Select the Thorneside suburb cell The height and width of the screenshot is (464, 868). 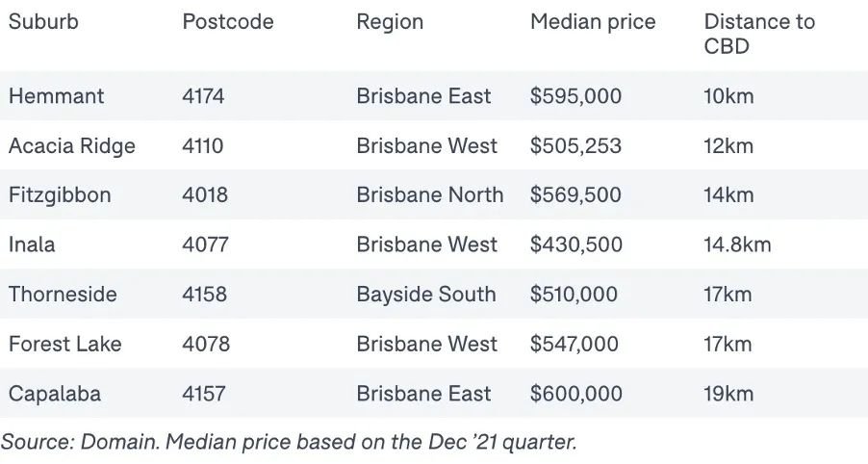click(63, 295)
